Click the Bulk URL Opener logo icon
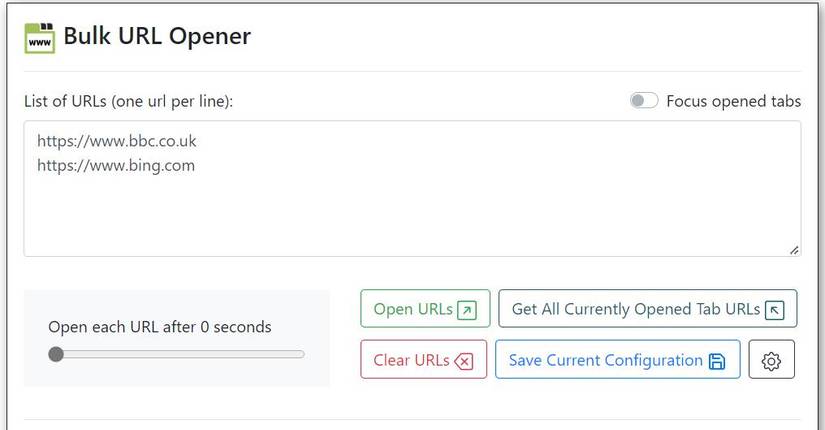 tap(40, 37)
